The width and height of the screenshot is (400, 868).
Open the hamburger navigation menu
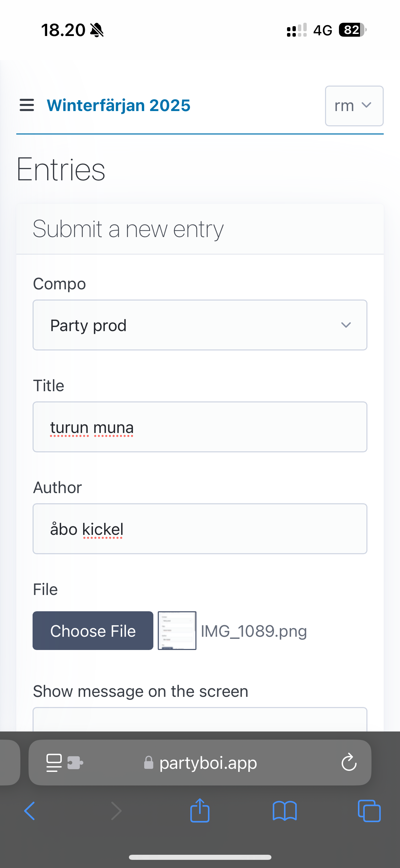click(27, 105)
